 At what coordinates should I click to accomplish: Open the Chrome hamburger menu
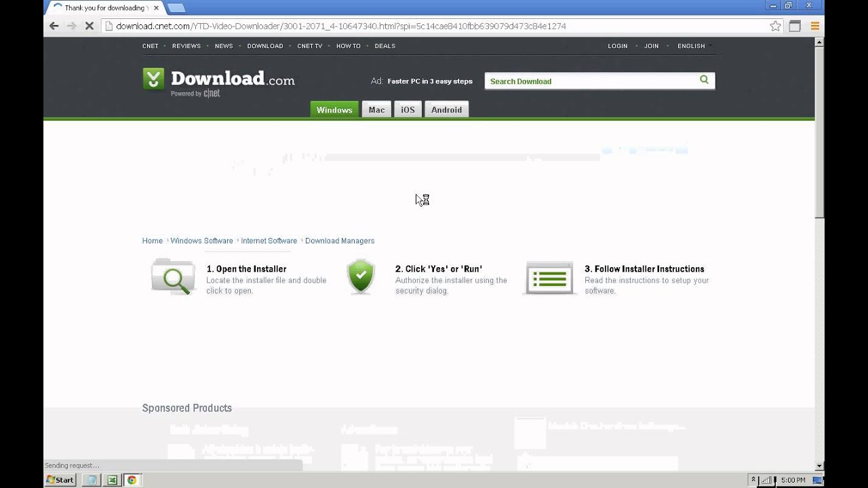pyautogui.click(x=815, y=26)
